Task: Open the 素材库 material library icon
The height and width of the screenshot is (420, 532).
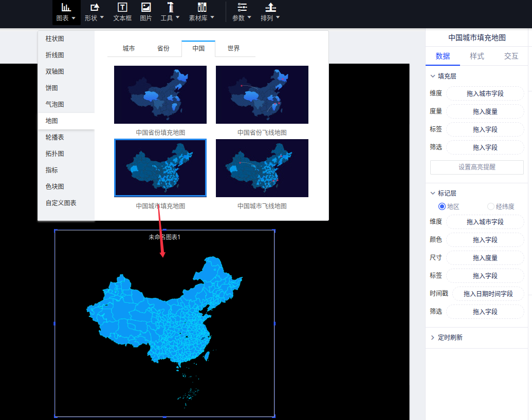Action: (x=201, y=8)
